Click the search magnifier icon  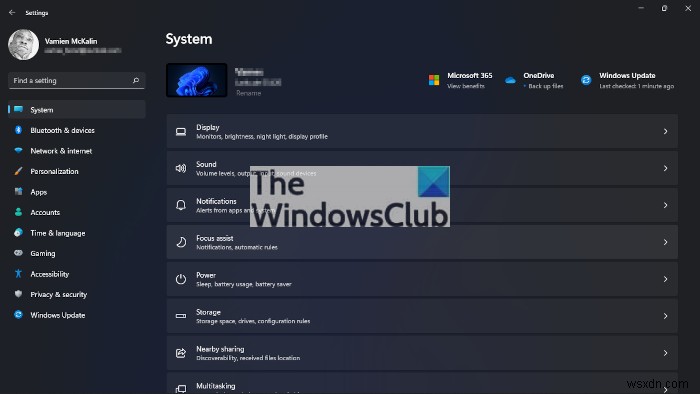[136, 80]
